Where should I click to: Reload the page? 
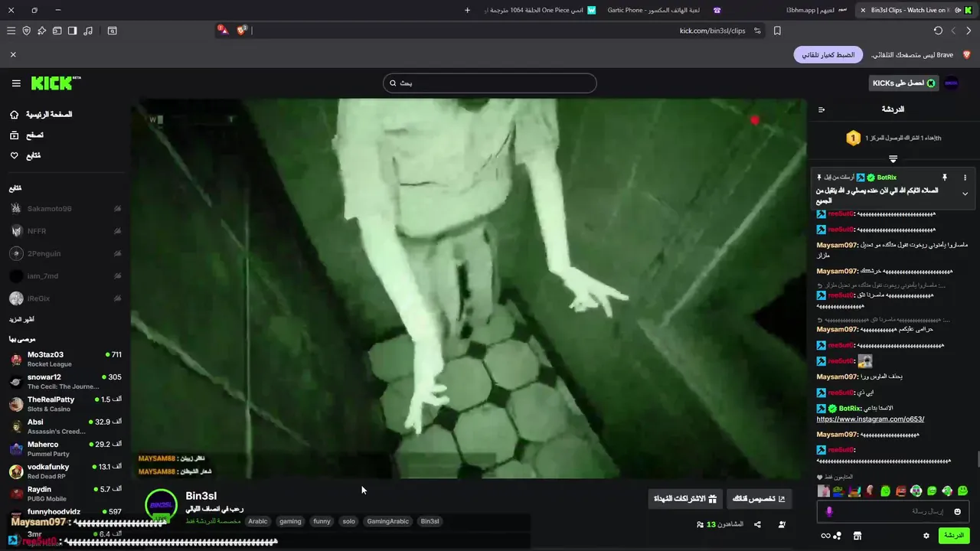click(x=938, y=31)
